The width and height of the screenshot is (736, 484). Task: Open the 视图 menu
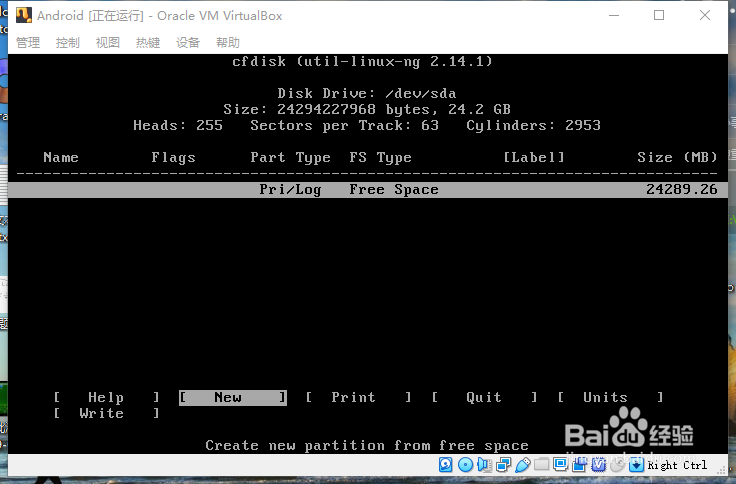(x=108, y=43)
